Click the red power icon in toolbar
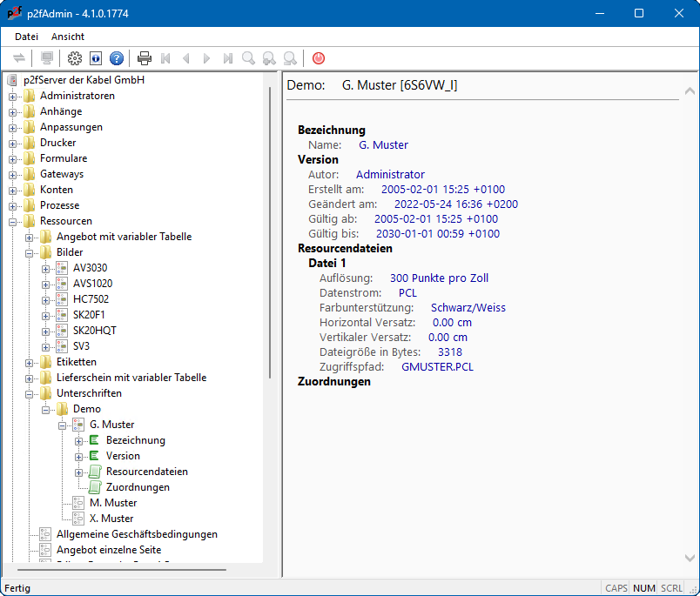Image resolution: width=700 pixels, height=596 pixels. 319,58
